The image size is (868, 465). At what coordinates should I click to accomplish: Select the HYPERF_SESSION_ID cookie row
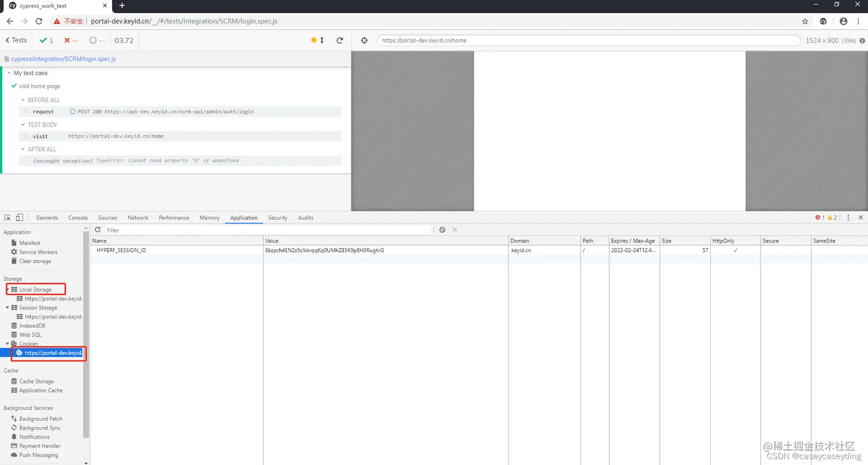click(479, 250)
